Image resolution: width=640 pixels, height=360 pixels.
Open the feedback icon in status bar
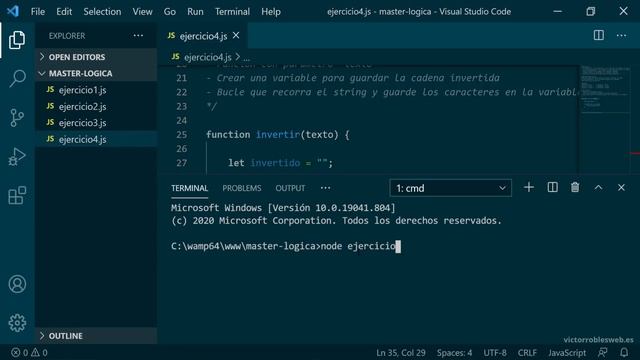602,352
